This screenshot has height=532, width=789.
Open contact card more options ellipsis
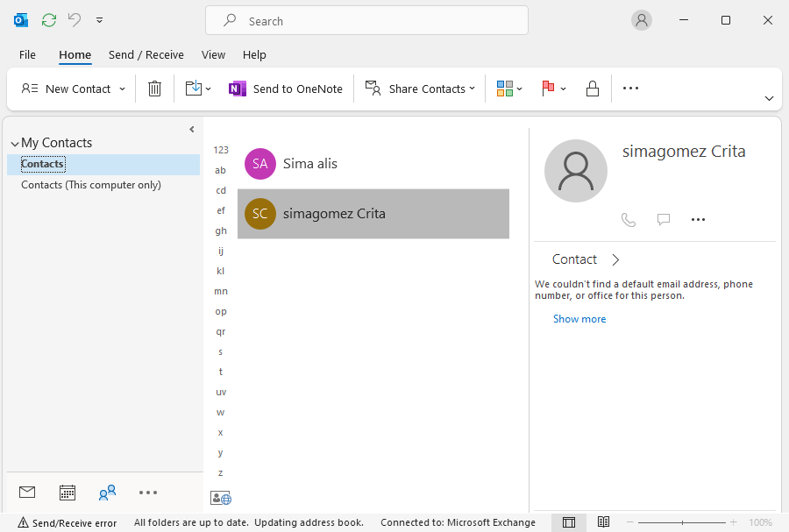[x=698, y=220]
